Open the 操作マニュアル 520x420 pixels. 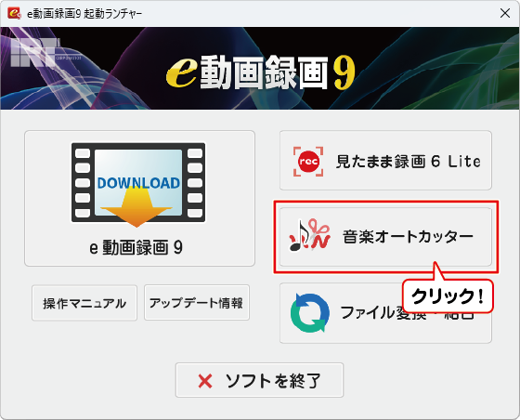(x=84, y=303)
